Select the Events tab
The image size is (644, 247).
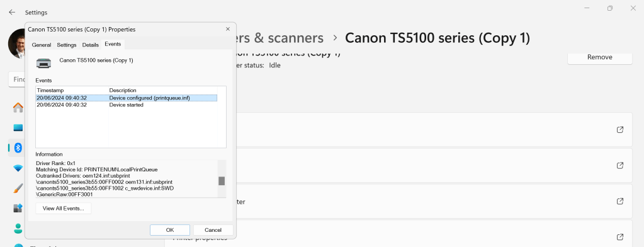[x=113, y=44]
